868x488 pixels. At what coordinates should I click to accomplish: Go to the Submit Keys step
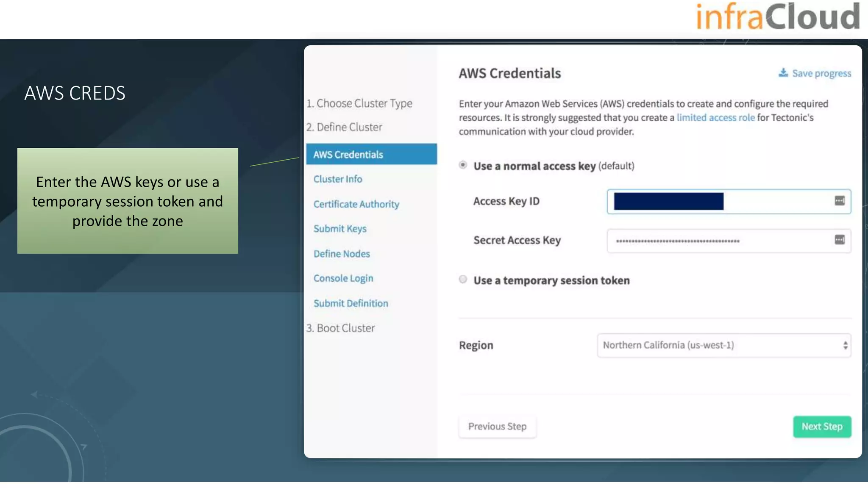[x=340, y=229]
